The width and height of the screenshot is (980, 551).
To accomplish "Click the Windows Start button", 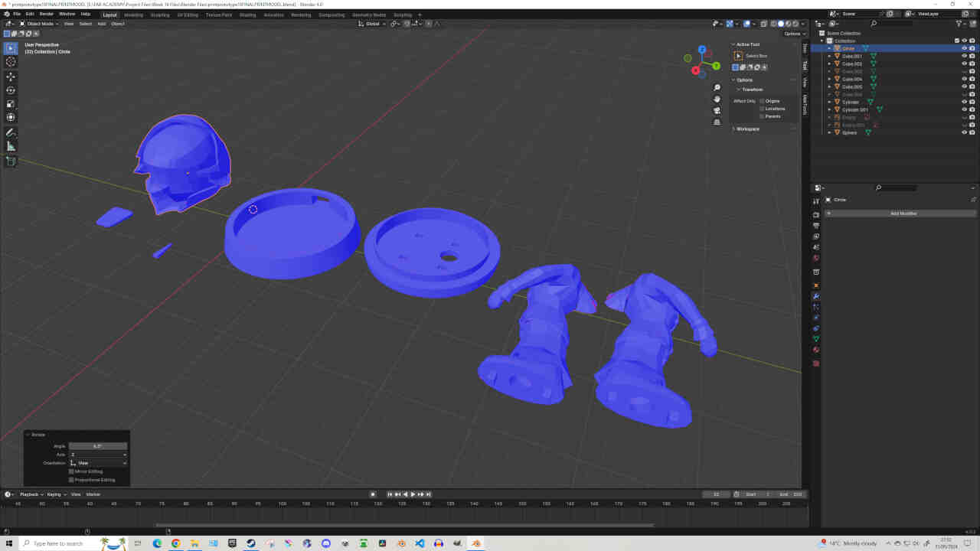I will click(8, 543).
